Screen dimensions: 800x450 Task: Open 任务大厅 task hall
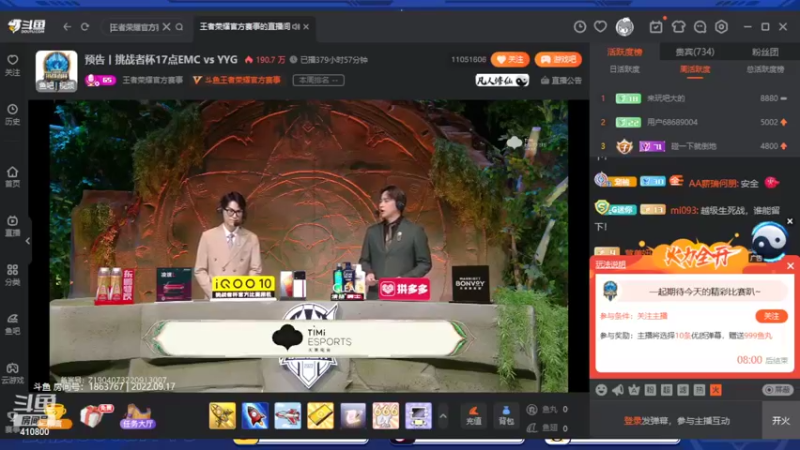point(137,416)
